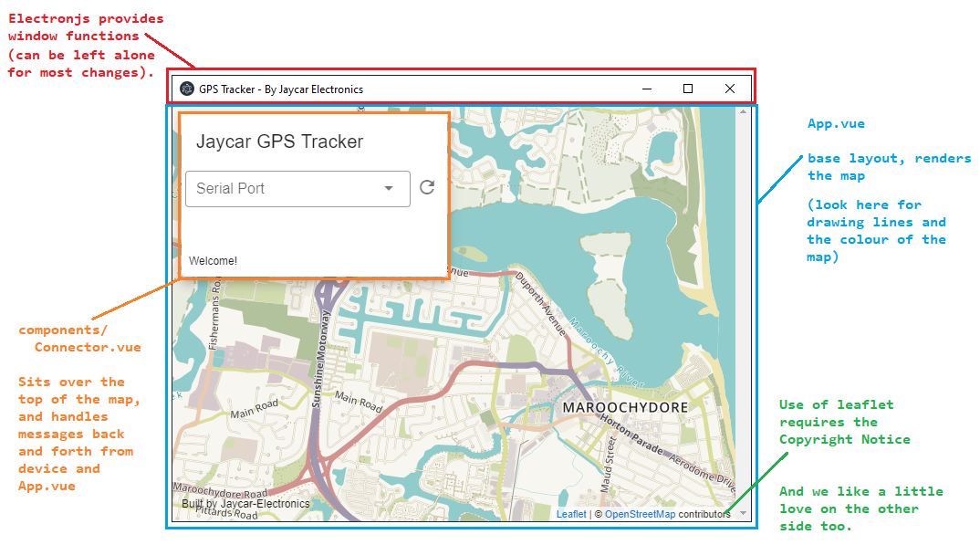Open the Leaflet attribution link
The width and height of the screenshot is (980, 545).
(x=571, y=514)
